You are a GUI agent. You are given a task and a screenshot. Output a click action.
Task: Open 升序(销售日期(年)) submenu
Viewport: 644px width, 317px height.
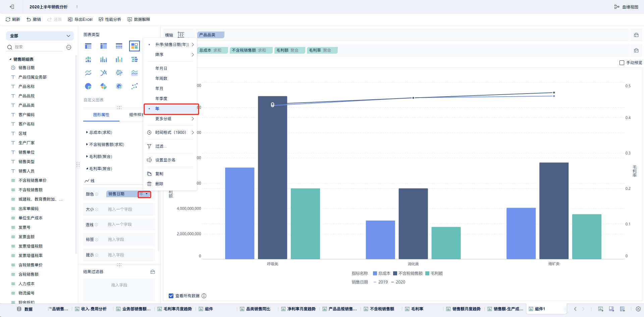point(170,45)
